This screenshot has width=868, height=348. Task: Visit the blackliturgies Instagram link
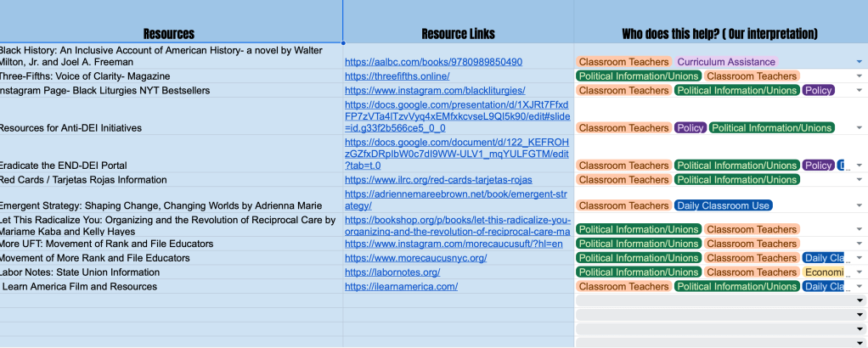(x=435, y=91)
